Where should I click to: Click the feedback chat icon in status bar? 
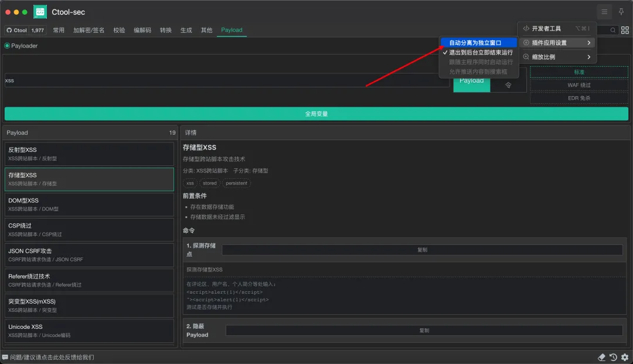click(x=5, y=357)
